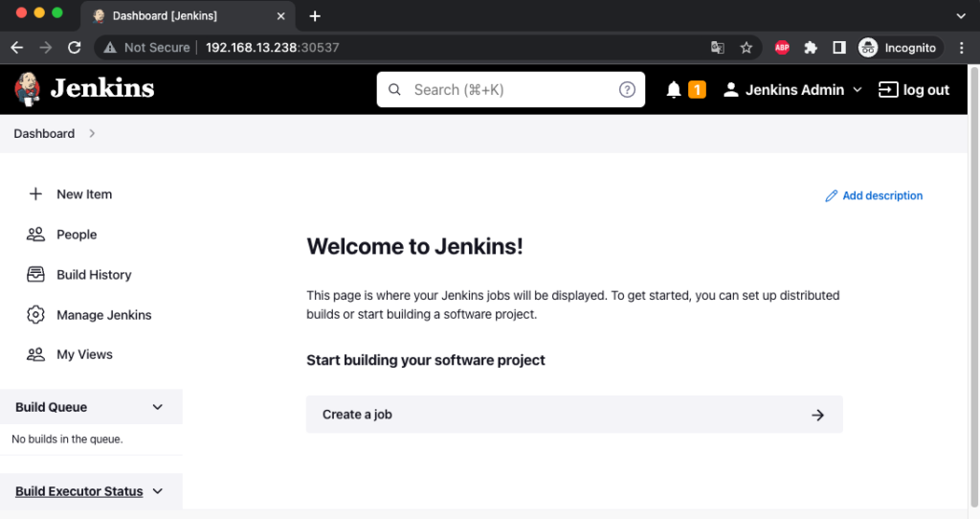The height and width of the screenshot is (519, 980).
Task: Click the Dashboard breadcrumb link
Action: pyautogui.click(x=44, y=133)
